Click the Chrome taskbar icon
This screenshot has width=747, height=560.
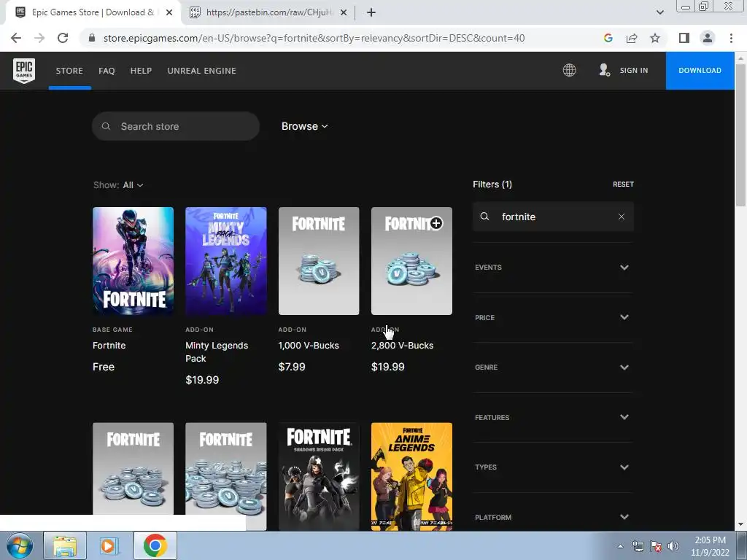(155, 545)
